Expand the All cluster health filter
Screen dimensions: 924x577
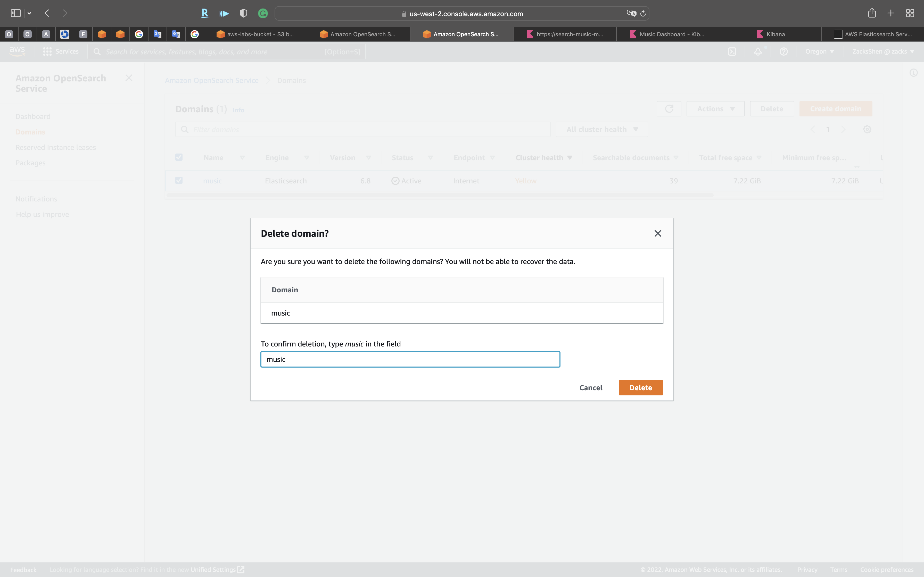click(x=602, y=129)
